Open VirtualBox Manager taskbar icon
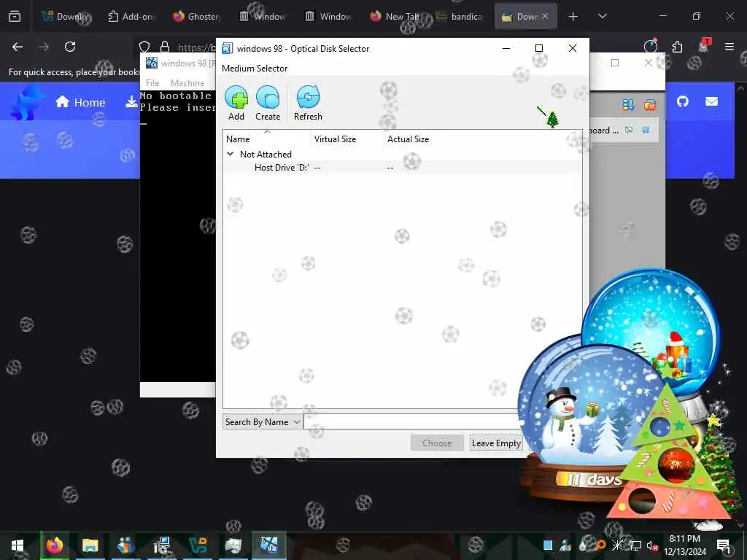This screenshot has height=560, width=747. (x=198, y=545)
